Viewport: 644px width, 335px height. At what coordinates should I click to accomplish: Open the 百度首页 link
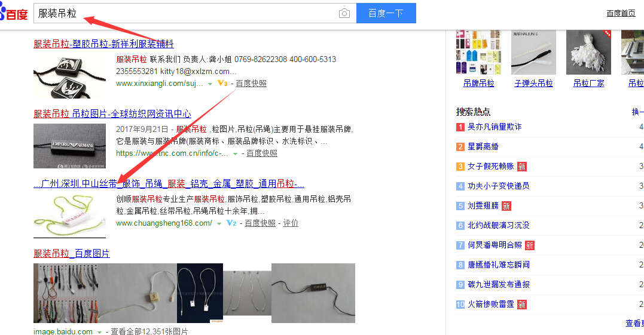621,13
